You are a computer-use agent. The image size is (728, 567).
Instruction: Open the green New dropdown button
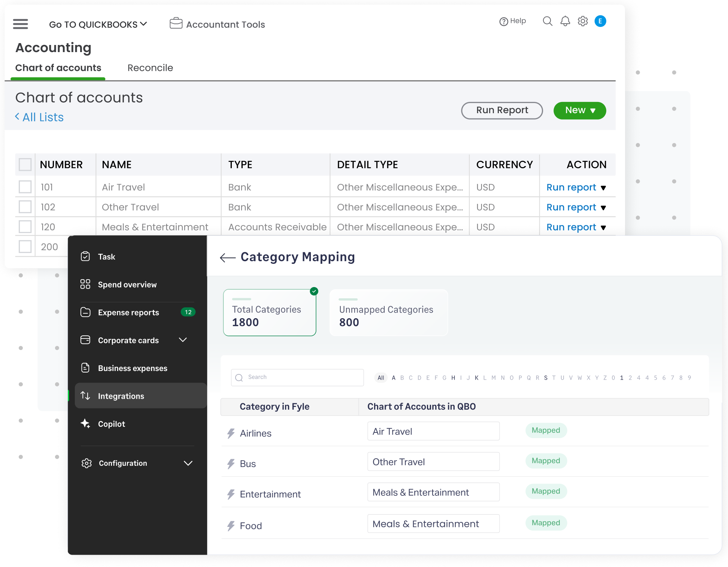click(579, 111)
